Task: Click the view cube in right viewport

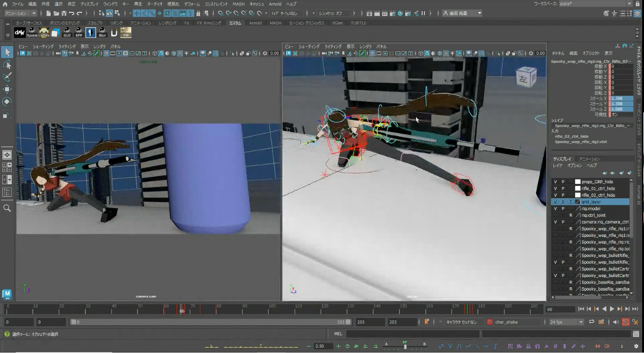Action: [524, 76]
